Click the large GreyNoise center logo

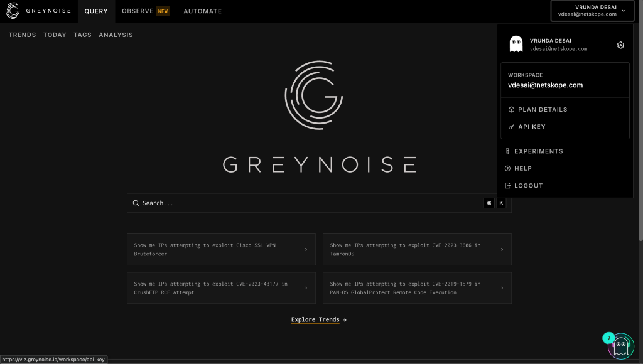point(314,95)
